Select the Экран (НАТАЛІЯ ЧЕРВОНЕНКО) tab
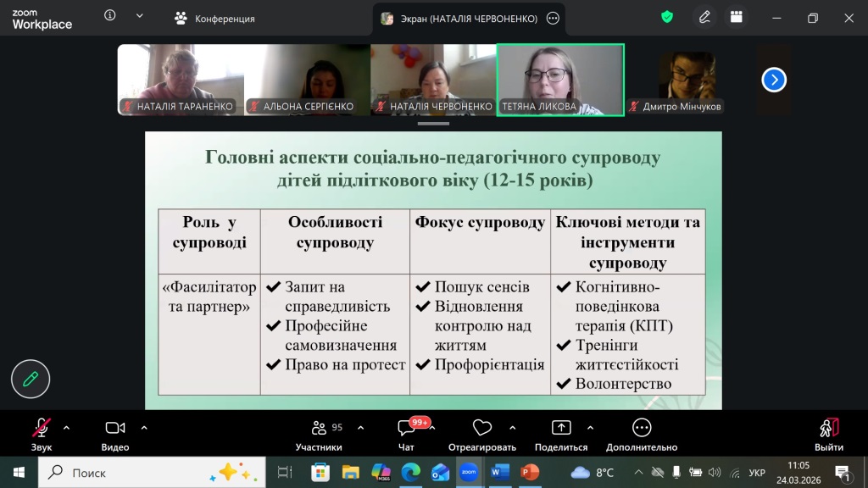 [458, 18]
